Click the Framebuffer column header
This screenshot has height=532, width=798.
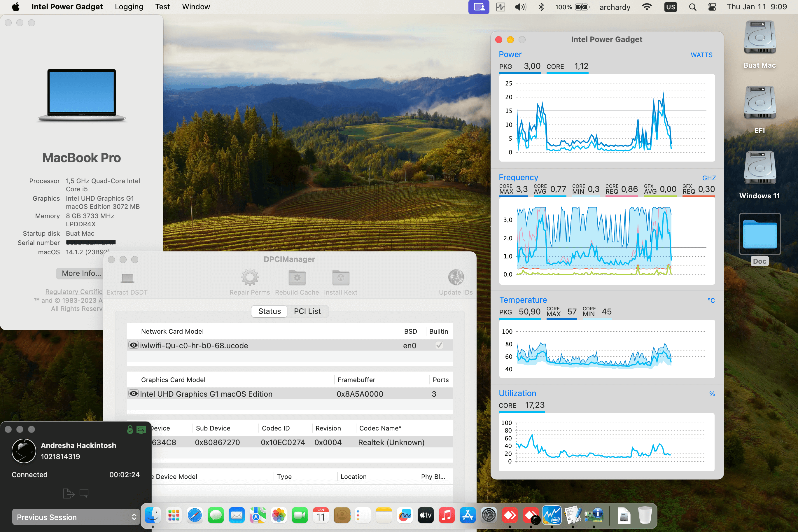(x=356, y=380)
